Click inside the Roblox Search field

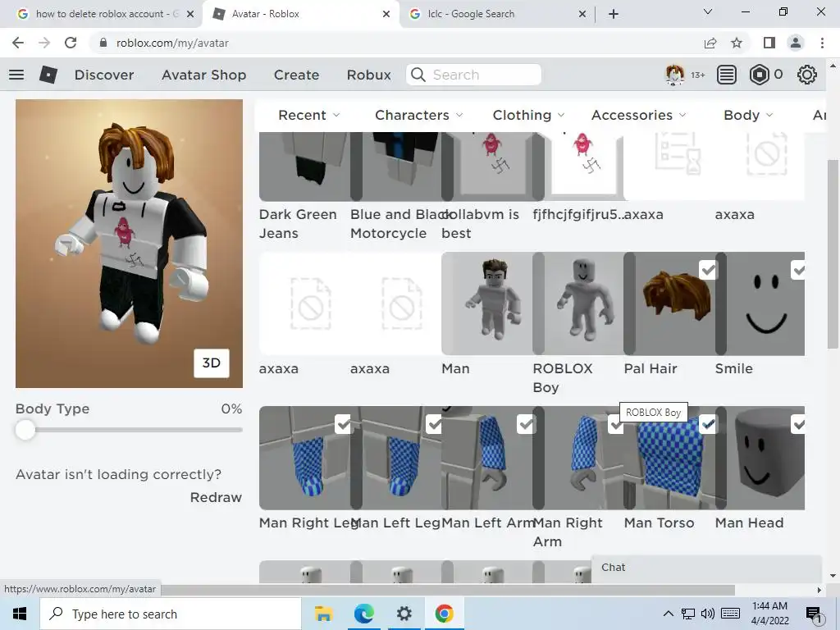click(473, 75)
